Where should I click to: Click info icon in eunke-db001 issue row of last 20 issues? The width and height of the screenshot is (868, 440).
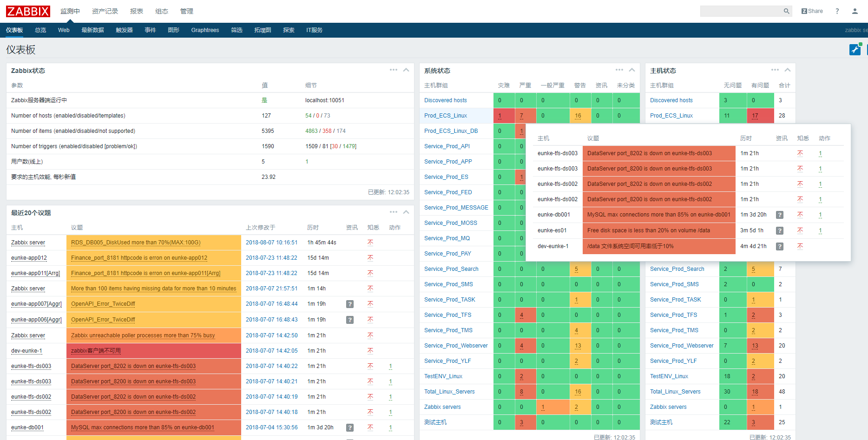coord(350,427)
